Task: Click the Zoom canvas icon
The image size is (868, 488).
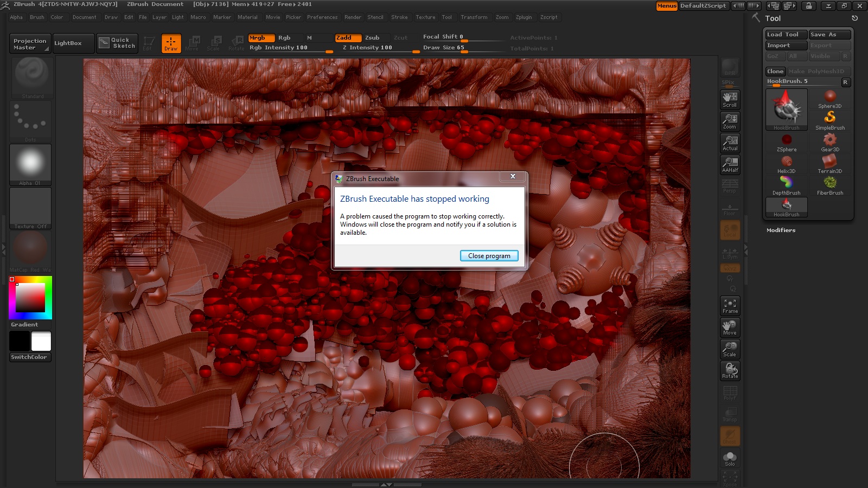Action: [x=730, y=121]
